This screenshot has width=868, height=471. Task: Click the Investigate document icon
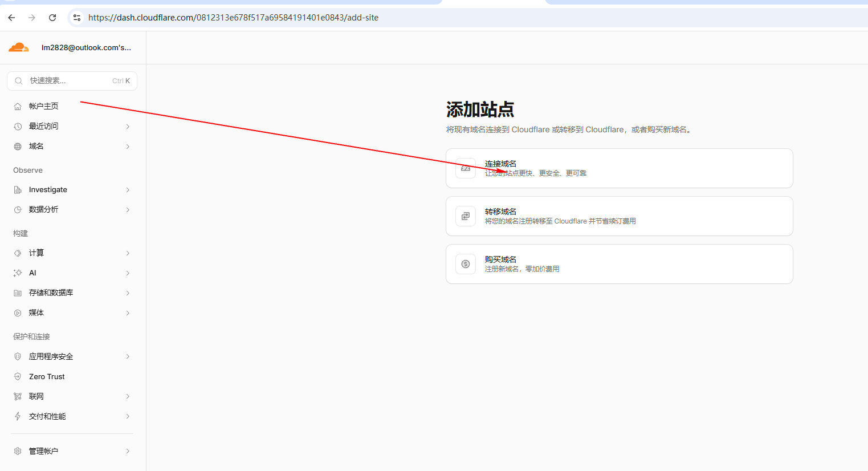coord(18,190)
